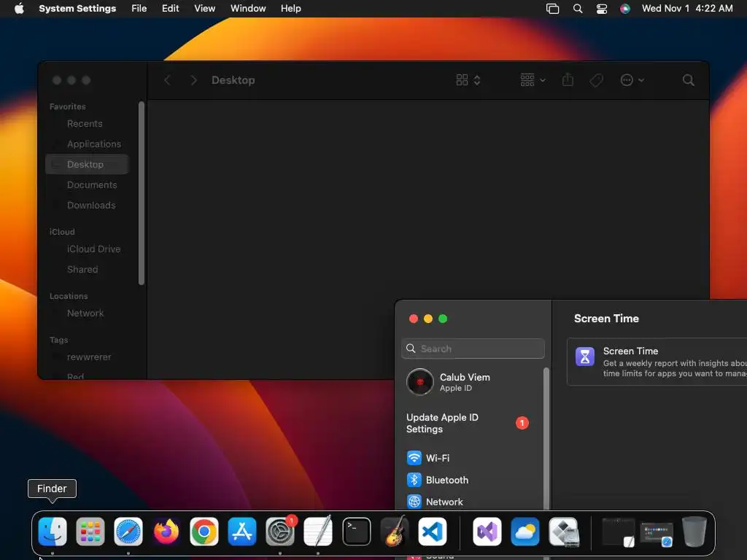The width and height of the screenshot is (747, 560).
Task: Select Documents in Finder sidebar
Action: click(88, 184)
